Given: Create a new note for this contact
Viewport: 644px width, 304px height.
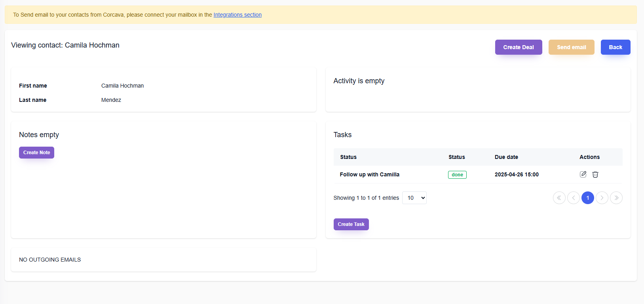Looking at the screenshot, I should 36,153.
